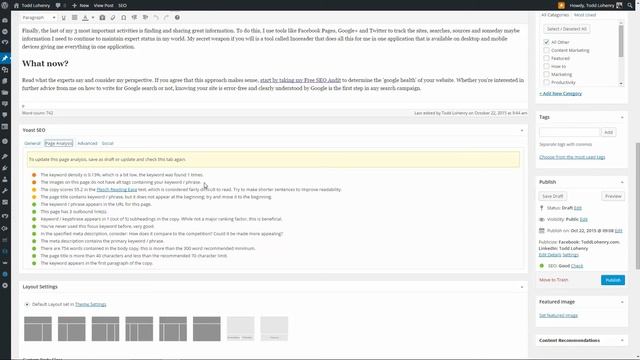Open the Tools wrench icon in the sidebar
This screenshot has width=640, height=360.
tap(5, 191)
